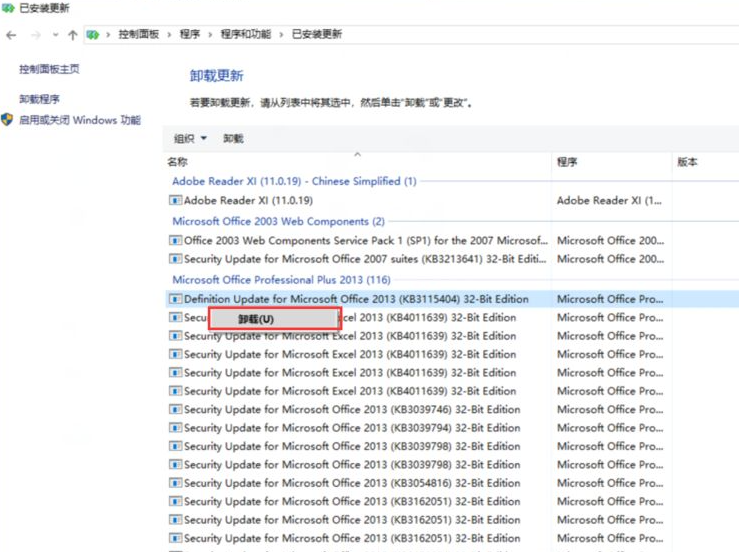
Task: Open recent locations dropdown arrow
Action: 56,35
